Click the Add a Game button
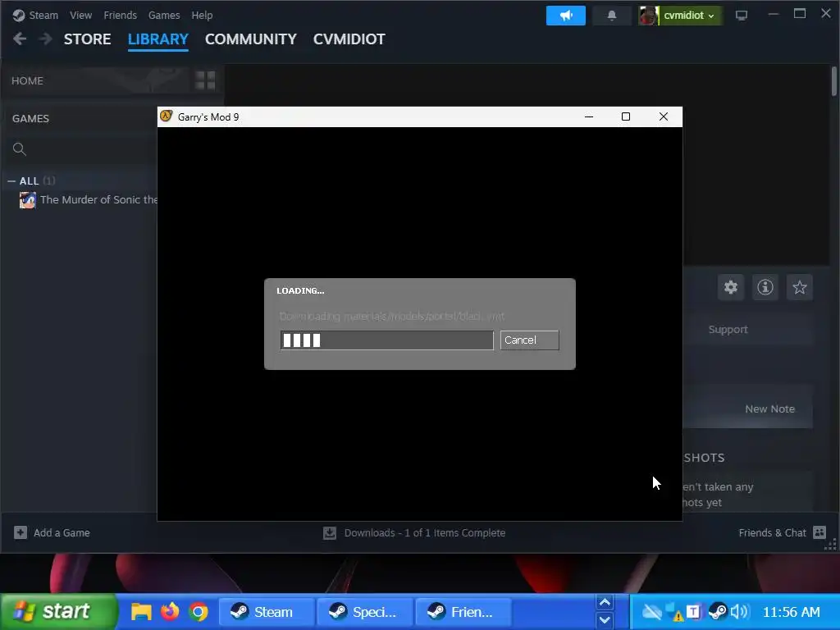The width and height of the screenshot is (840, 630). [52, 532]
